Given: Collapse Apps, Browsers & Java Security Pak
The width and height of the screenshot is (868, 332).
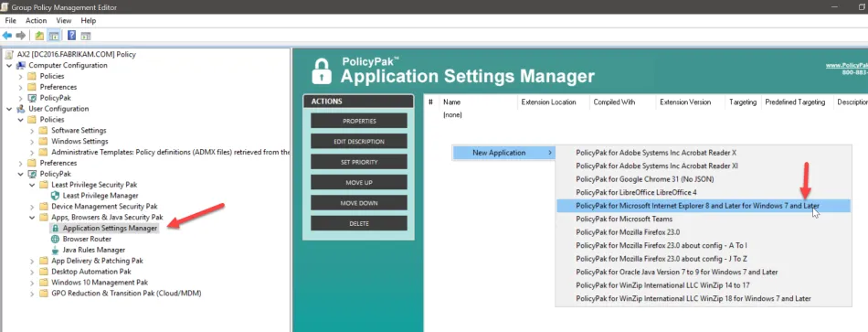Looking at the screenshot, I should tap(32, 218).
